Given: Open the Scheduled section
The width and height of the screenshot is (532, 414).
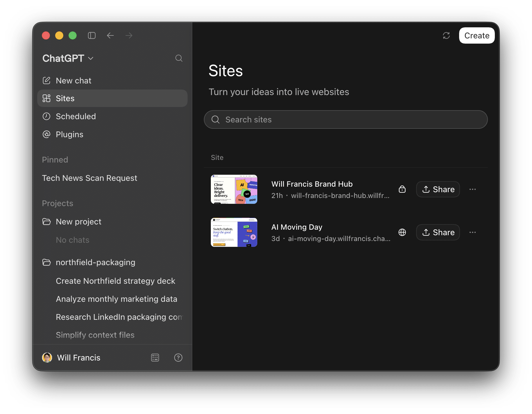Looking at the screenshot, I should pyautogui.click(x=112, y=116).
